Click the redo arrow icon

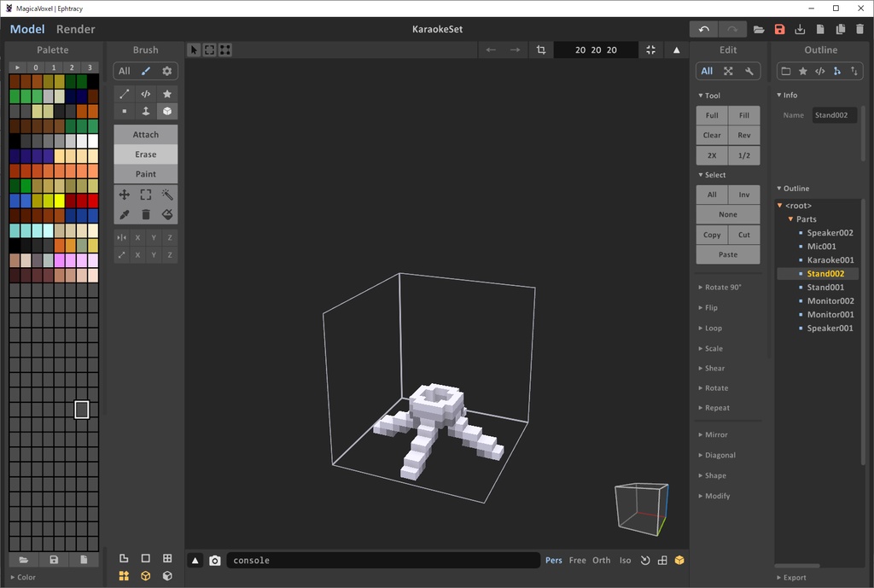[731, 29]
